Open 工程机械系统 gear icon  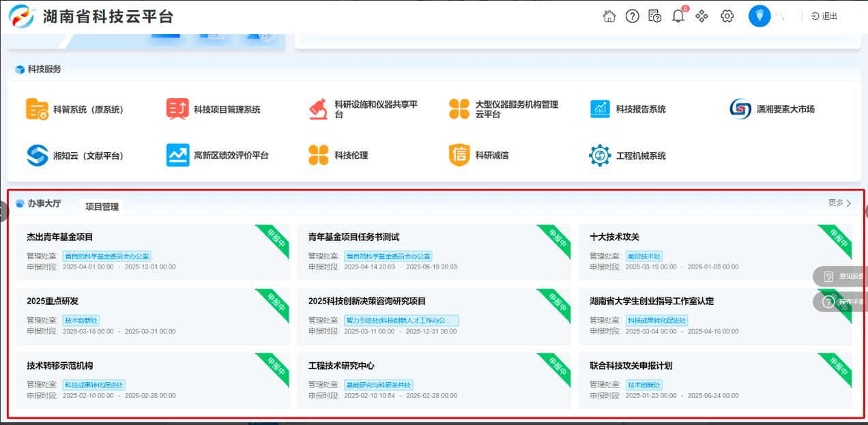click(600, 156)
